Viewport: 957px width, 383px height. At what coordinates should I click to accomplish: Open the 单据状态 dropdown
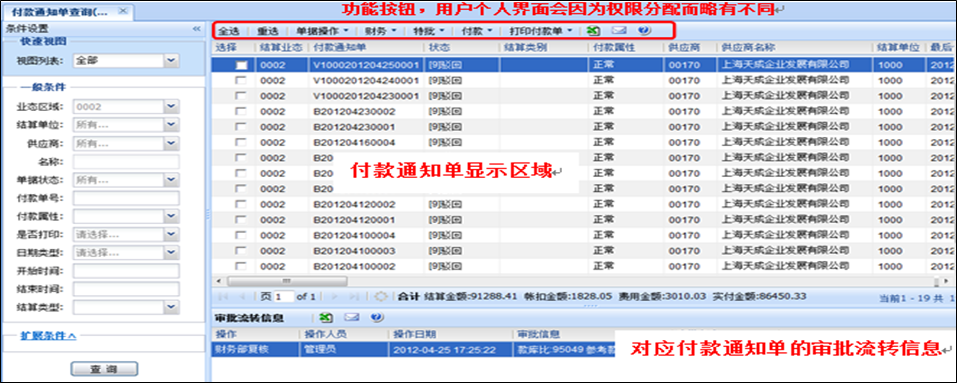(x=172, y=180)
